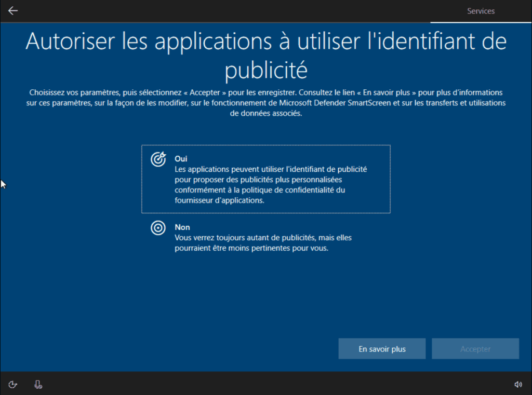
Task: Select the Oui advertising ID option
Action: pos(265,179)
